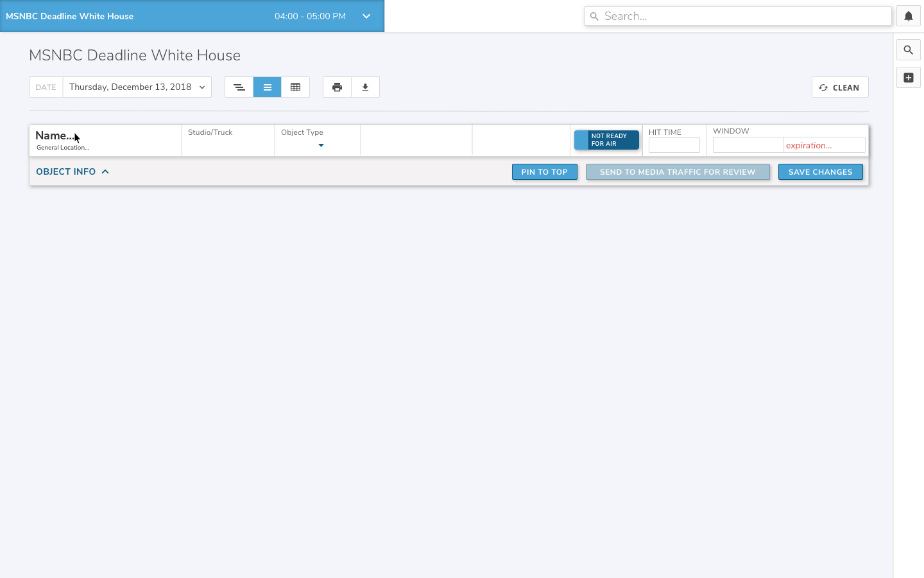
Task: Switch to the table grid view
Action: coord(295,87)
